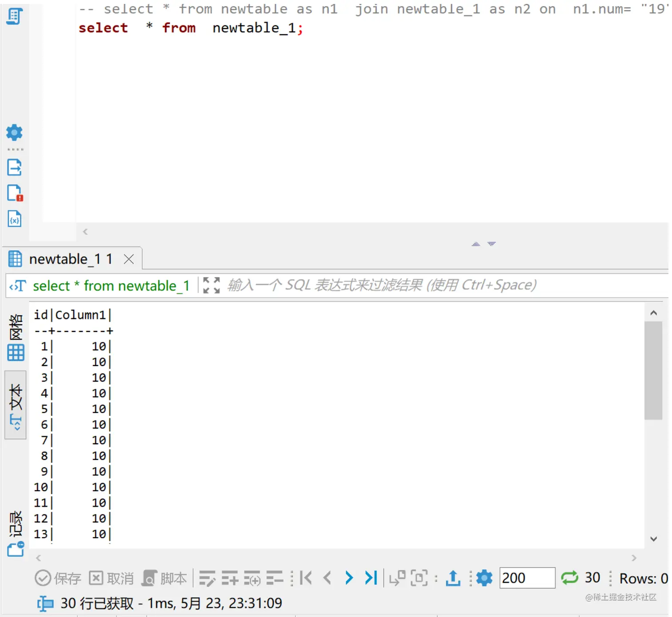The image size is (672, 617).
Task: Click the expand filter panel arrows icon
Action: click(x=211, y=285)
